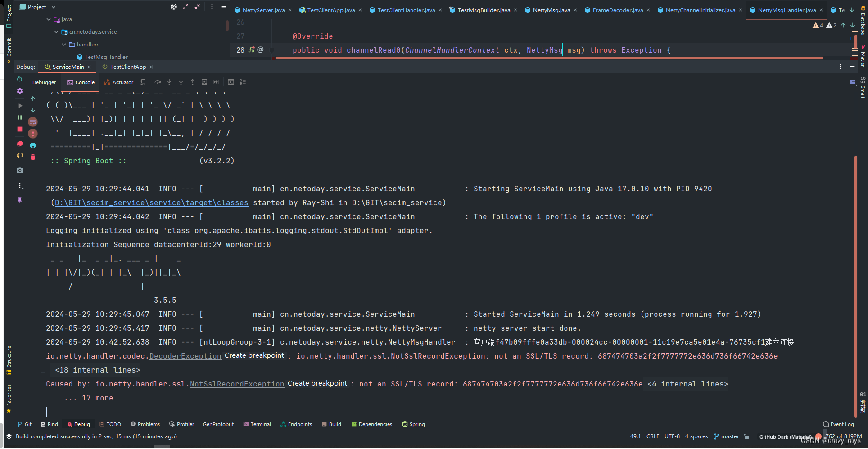
Task: Open Trace Current Stream Chain icon
Action: (243, 82)
